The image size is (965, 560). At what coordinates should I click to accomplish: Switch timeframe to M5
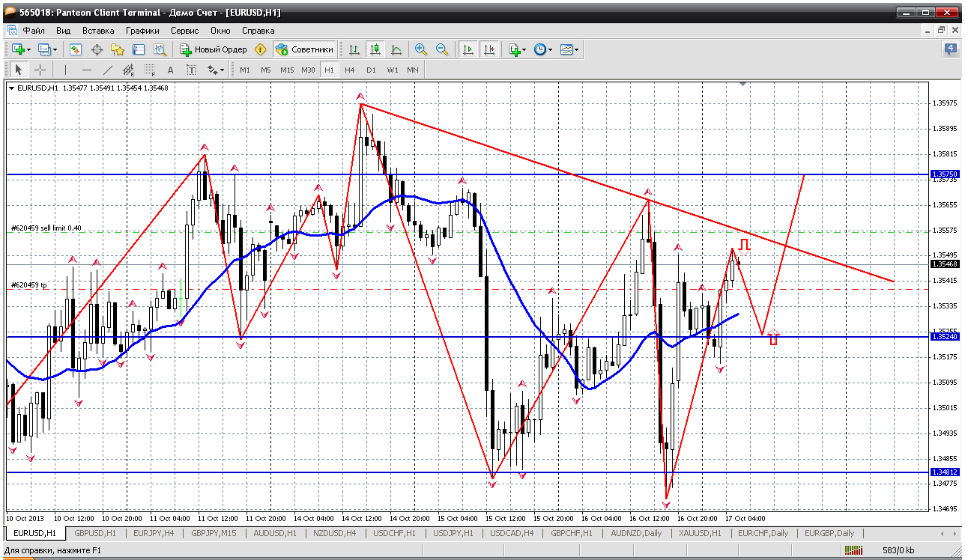coord(265,70)
